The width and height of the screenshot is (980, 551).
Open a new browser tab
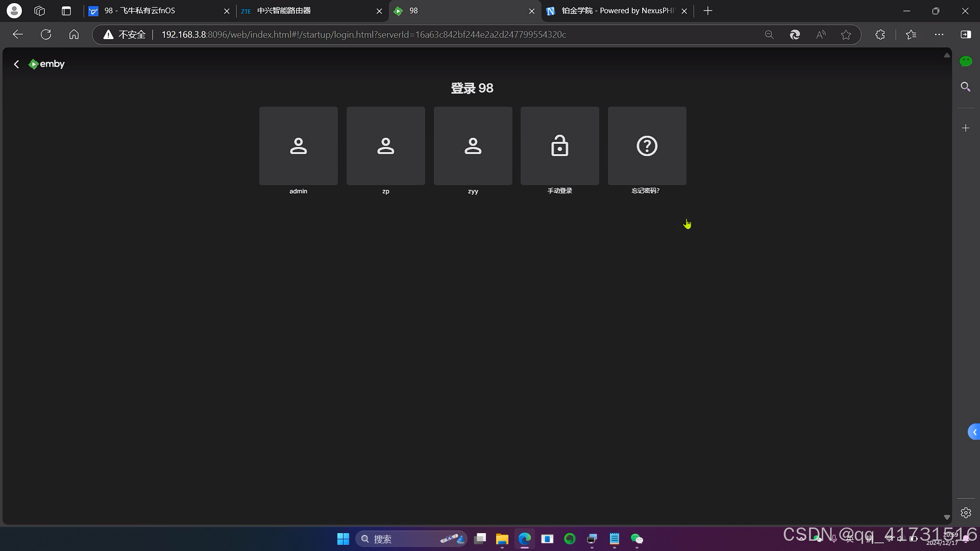[x=707, y=11]
